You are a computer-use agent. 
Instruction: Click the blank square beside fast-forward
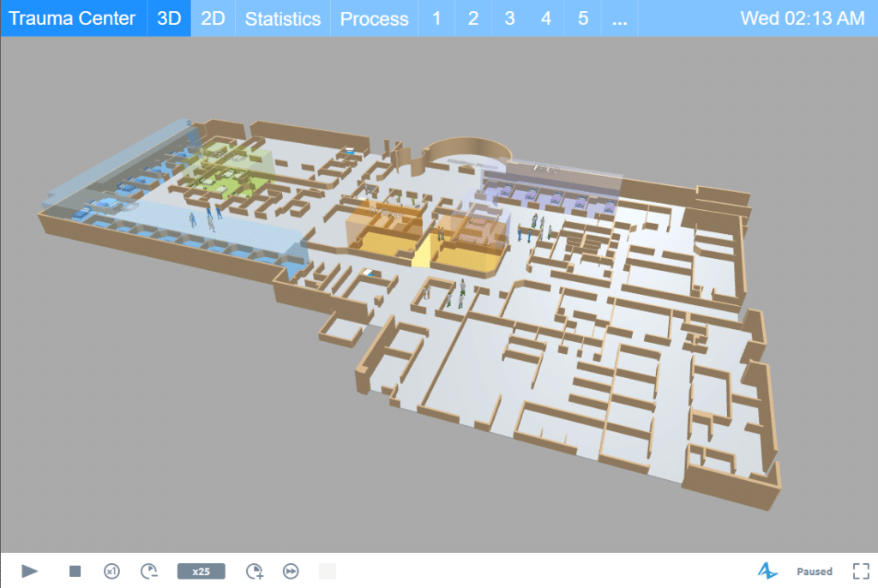click(328, 571)
